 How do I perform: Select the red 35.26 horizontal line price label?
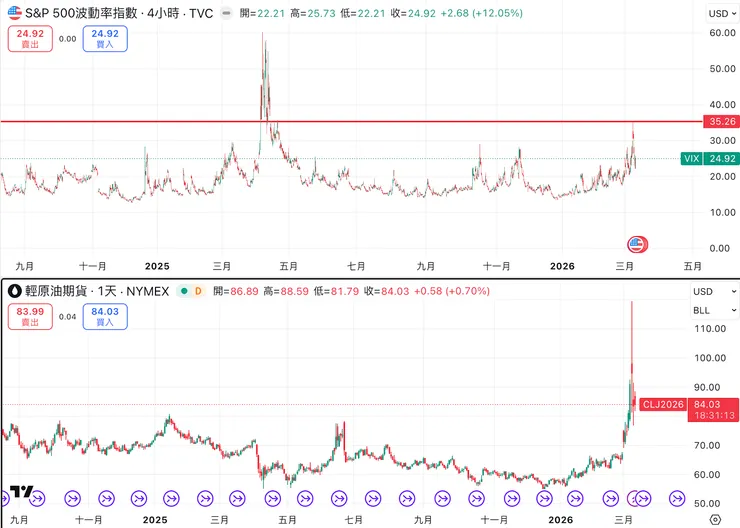722,121
